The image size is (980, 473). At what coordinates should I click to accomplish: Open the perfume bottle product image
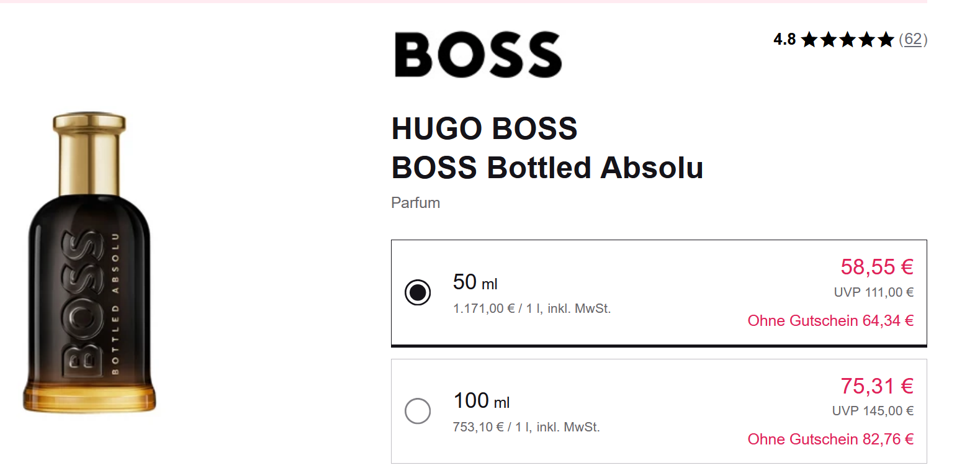pos(90,262)
